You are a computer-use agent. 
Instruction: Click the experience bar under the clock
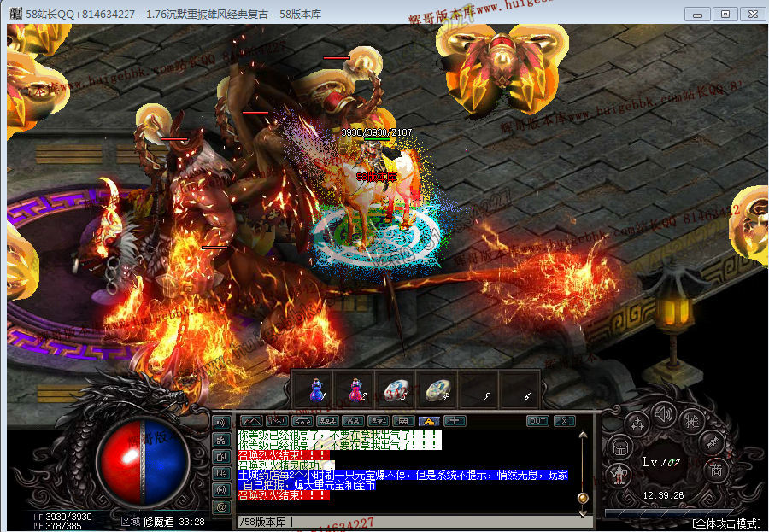(668, 513)
